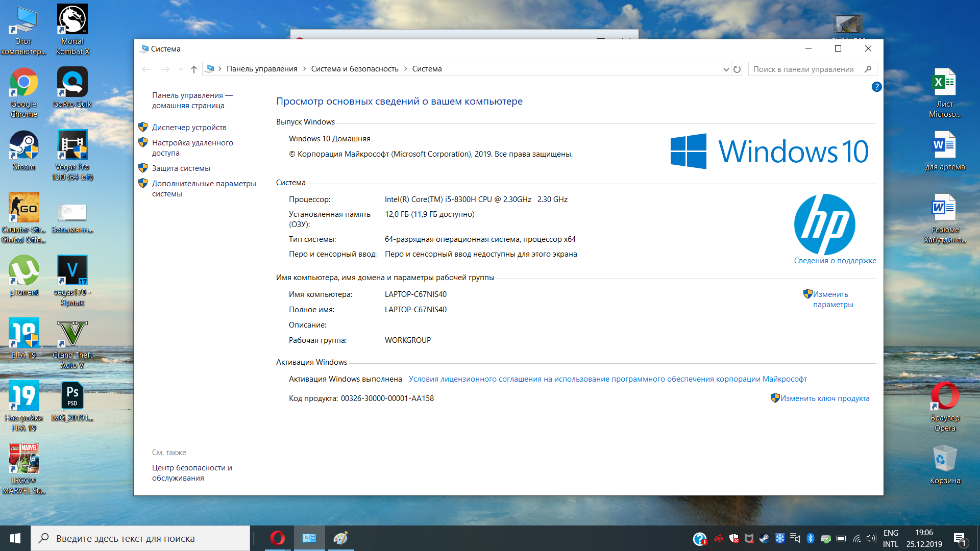980x551 pixels.
Task: Switch ENG INTL input language indicator
Action: (891, 538)
